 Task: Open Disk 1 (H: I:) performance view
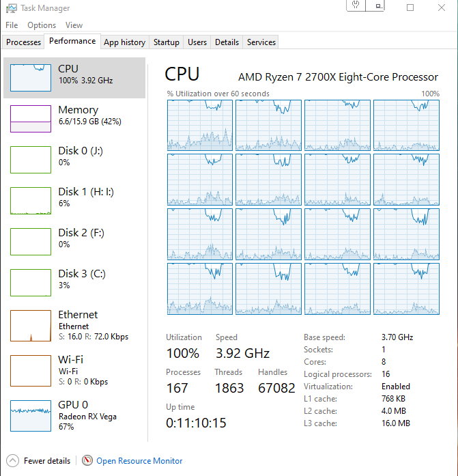tap(74, 201)
